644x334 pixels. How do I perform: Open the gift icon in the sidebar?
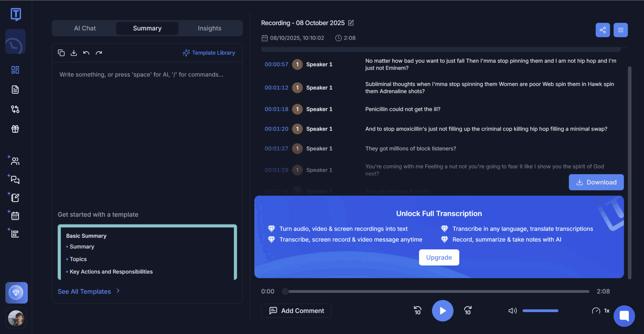[x=15, y=129]
